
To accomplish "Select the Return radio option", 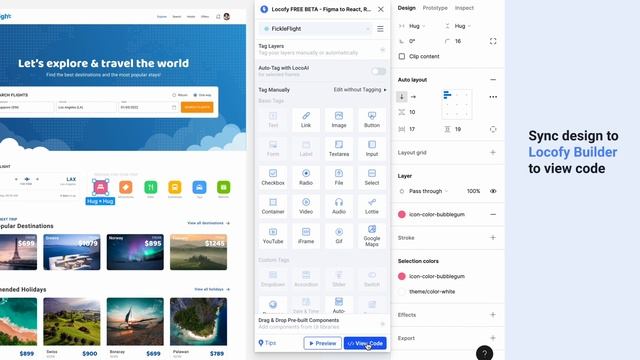I will pos(174,95).
